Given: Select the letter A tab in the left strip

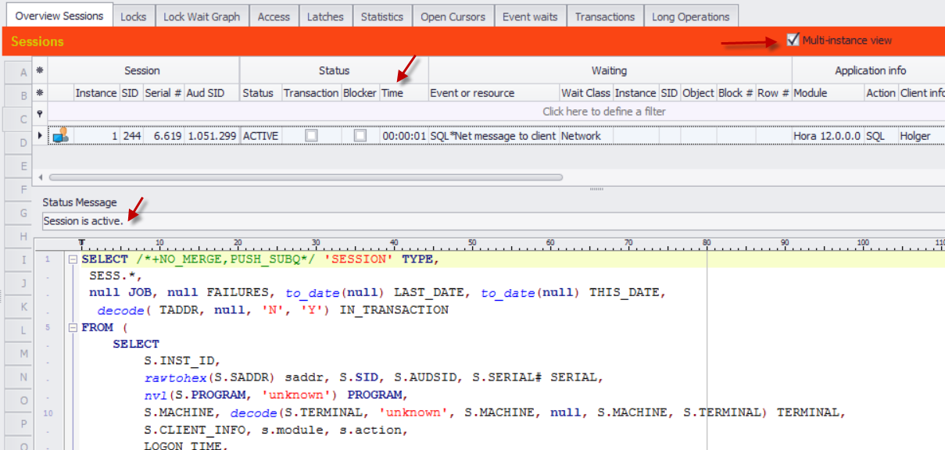Looking at the screenshot, I should (x=21, y=72).
